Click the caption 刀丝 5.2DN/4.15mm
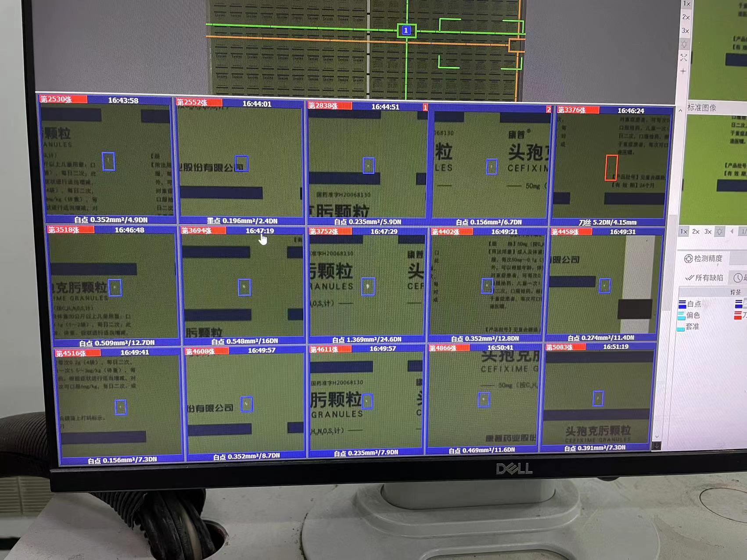This screenshot has height=560, width=747. coord(607,222)
